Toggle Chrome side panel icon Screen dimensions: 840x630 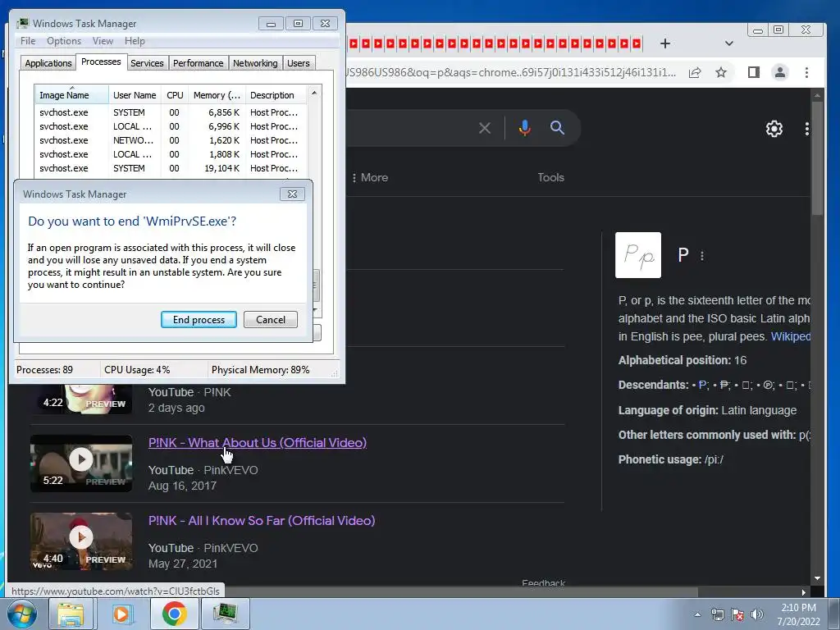click(754, 72)
